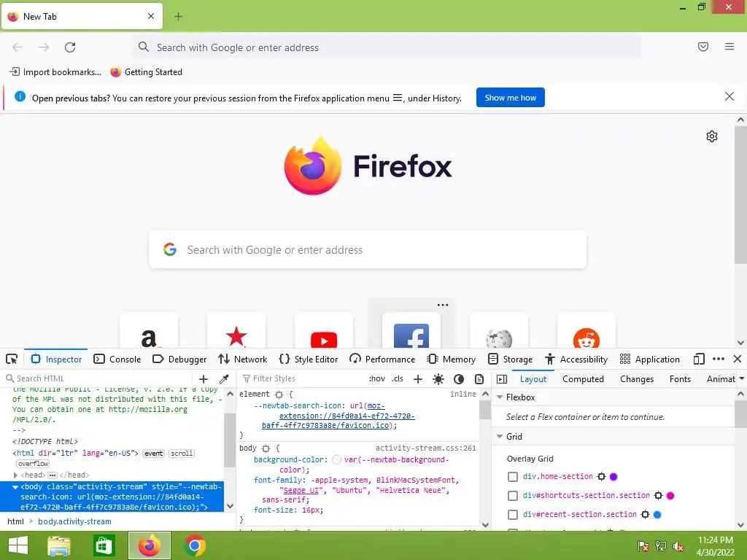Add a new CSS rule with plus icon
The image size is (747, 560).
pos(418,378)
